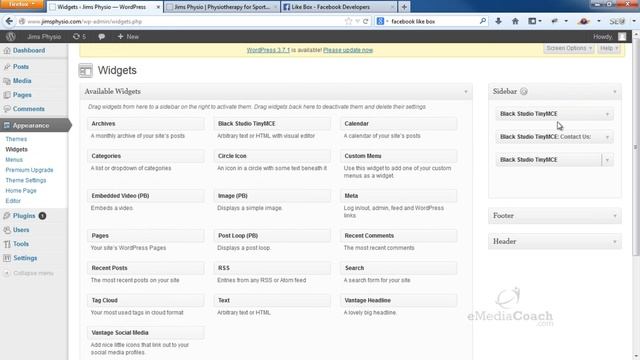The height and width of the screenshot is (360, 640).
Task: Open the Help dropdown tab
Action: click(609, 48)
